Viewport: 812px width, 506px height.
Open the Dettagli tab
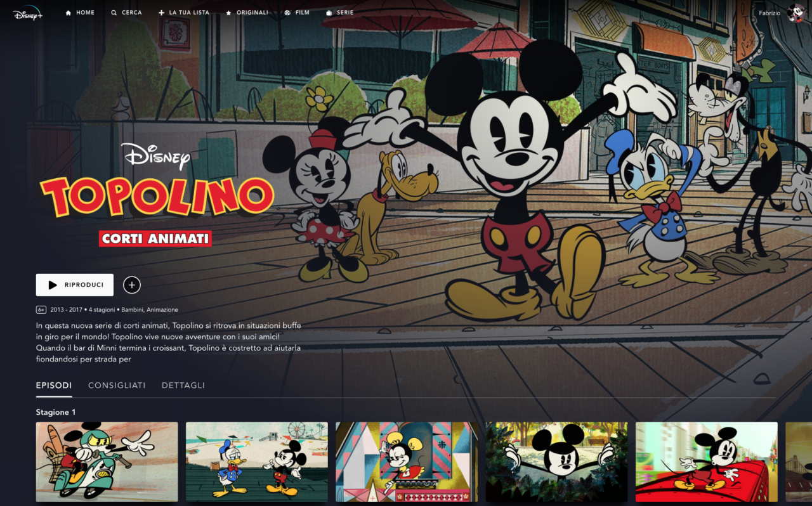click(x=183, y=385)
